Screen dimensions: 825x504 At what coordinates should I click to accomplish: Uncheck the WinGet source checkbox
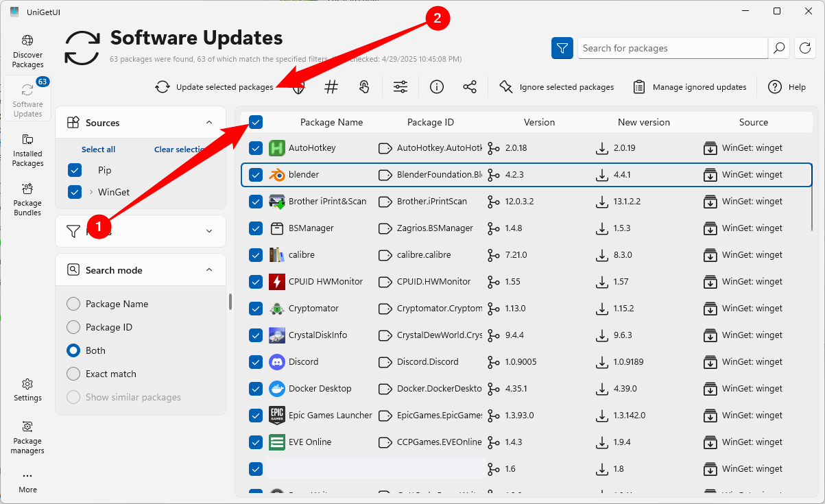click(x=75, y=192)
